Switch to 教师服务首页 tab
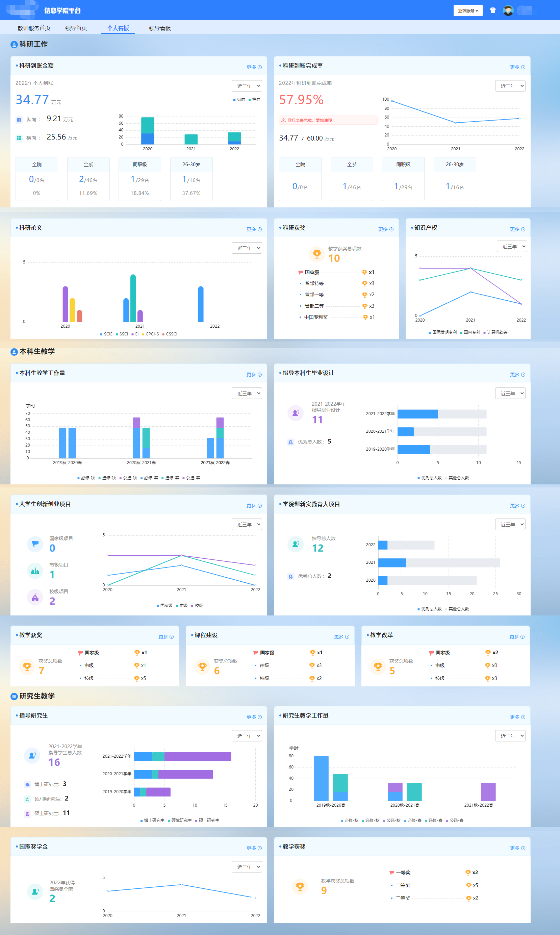Screen dimensions: 560x935 pyautogui.click(x=34, y=28)
